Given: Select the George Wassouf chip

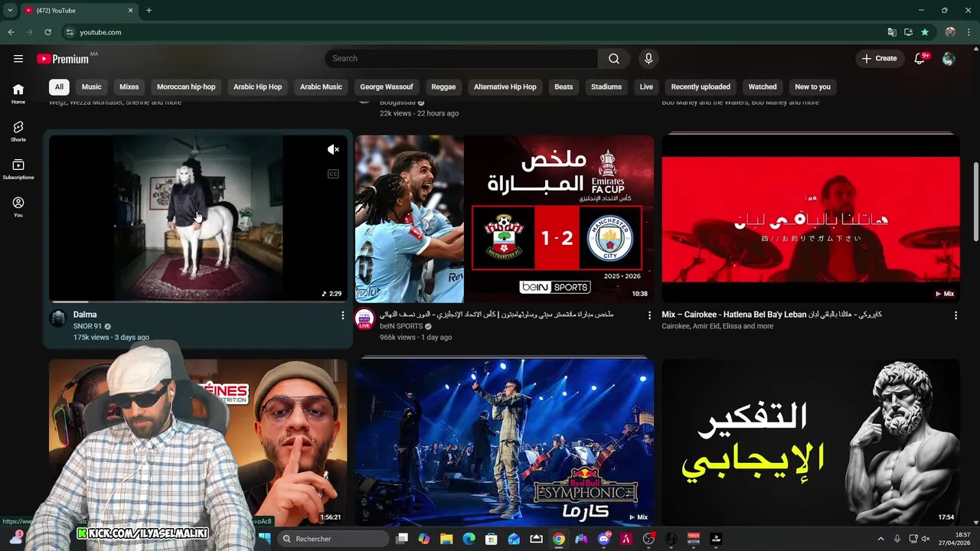Looking at the screenshot, I should click(387, 86).
